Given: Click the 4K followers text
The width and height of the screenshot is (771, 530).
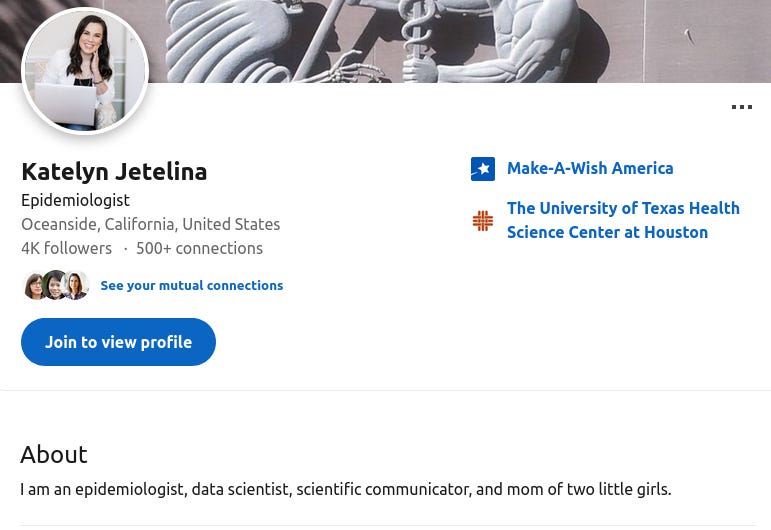Looking at the screenshot, I should (66, 248).
